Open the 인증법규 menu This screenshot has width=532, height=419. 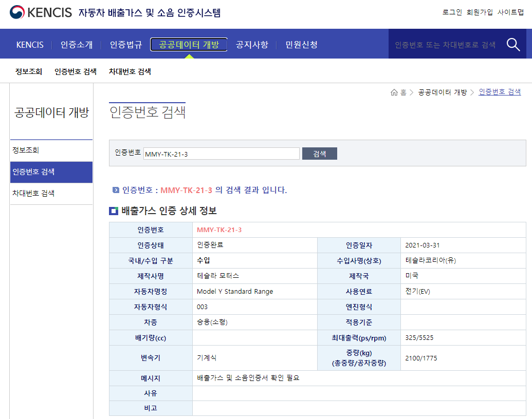[126, 45]
